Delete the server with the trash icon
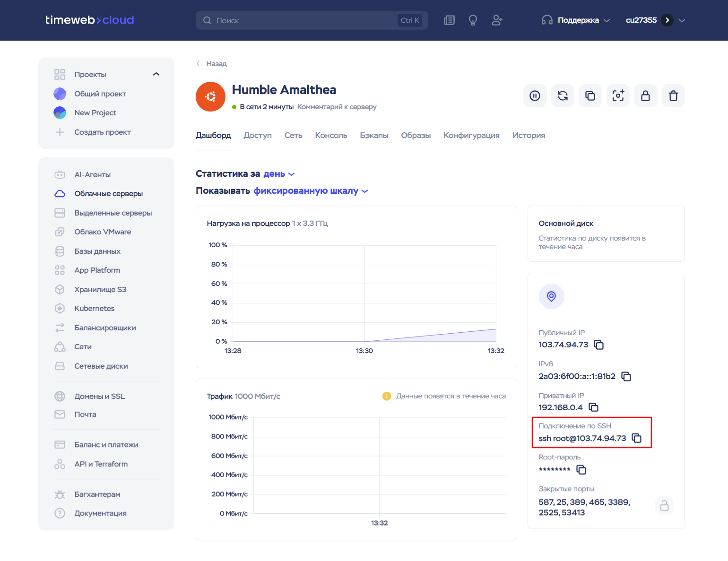 coord(673,96)
